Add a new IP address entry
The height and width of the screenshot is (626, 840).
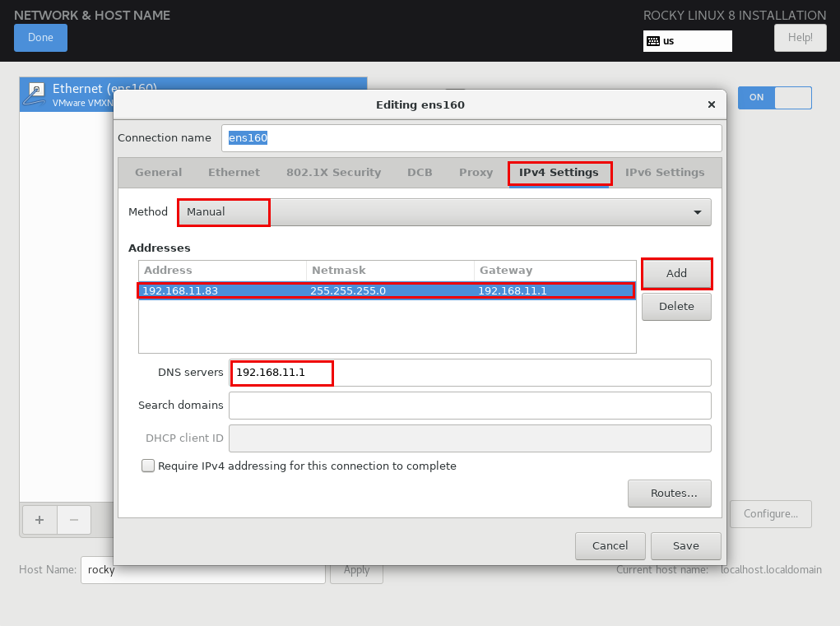point(676,274)
